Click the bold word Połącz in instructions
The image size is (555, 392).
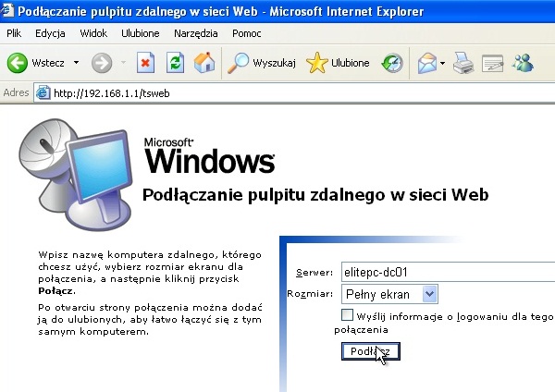(56, 291)
